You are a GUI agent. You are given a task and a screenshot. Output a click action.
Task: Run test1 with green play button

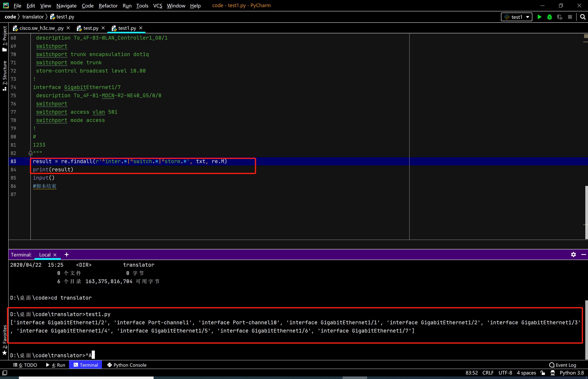(539, 17)
